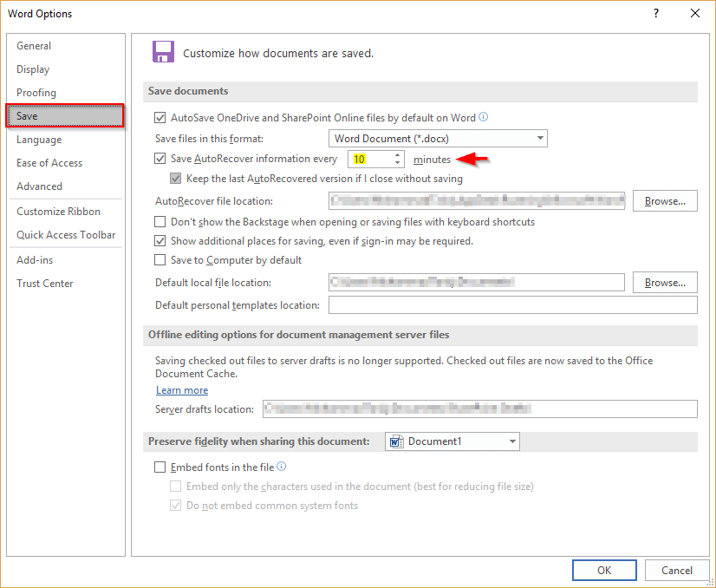The width and height of the screenshot is (716, 588).
Task: Switch to the Display category
Action: (66, 69)
